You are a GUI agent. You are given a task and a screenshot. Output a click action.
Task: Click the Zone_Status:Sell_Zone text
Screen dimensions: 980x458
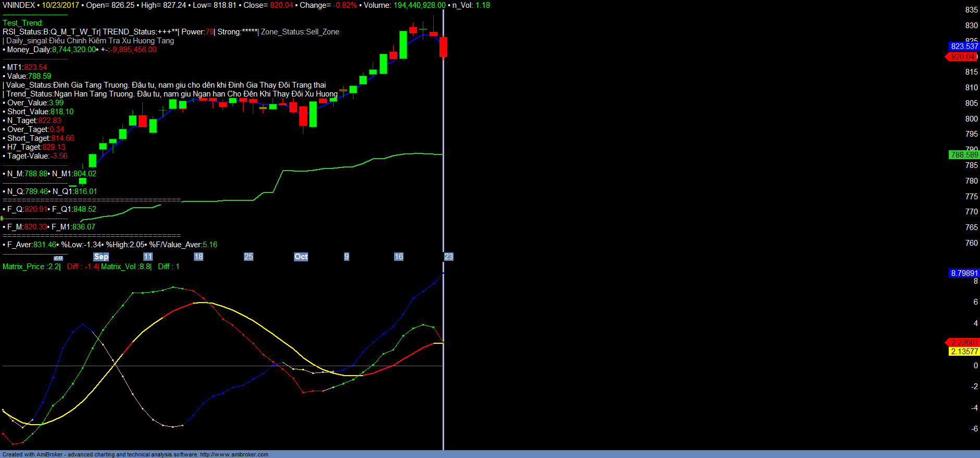coord(300,32)
